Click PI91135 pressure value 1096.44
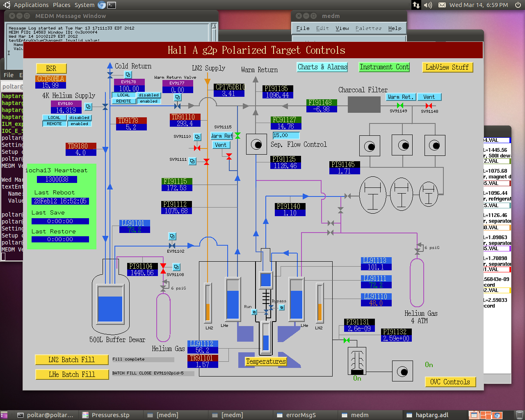This screenshot has width=525, height=420. pyautogui.click(x=277, y=95)
